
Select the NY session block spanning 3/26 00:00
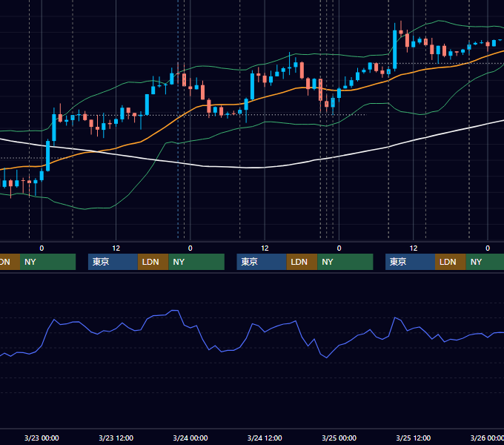tap(485, 262)
